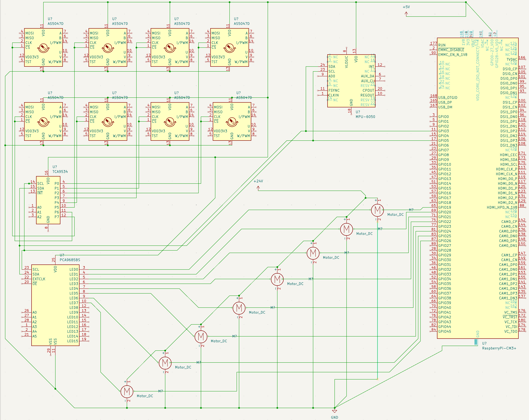The height and width of the screenshot is (420, 529).
Task: Select the VC_TDO pin label
Action: [x=511, y=331]
